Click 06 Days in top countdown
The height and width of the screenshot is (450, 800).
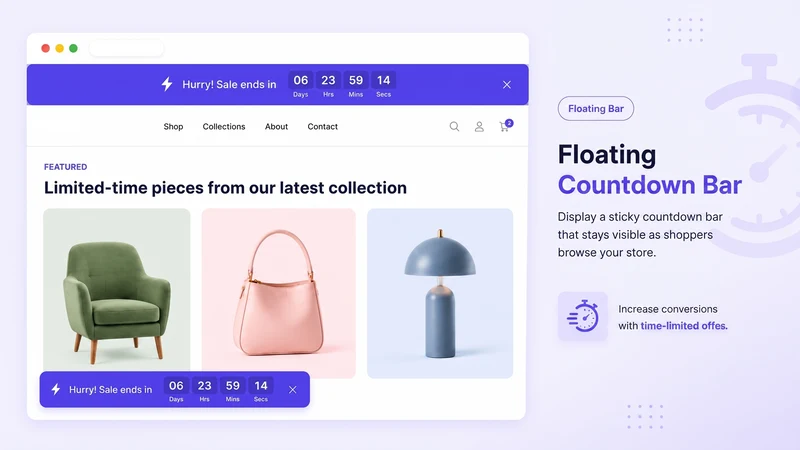pos(301,85)
